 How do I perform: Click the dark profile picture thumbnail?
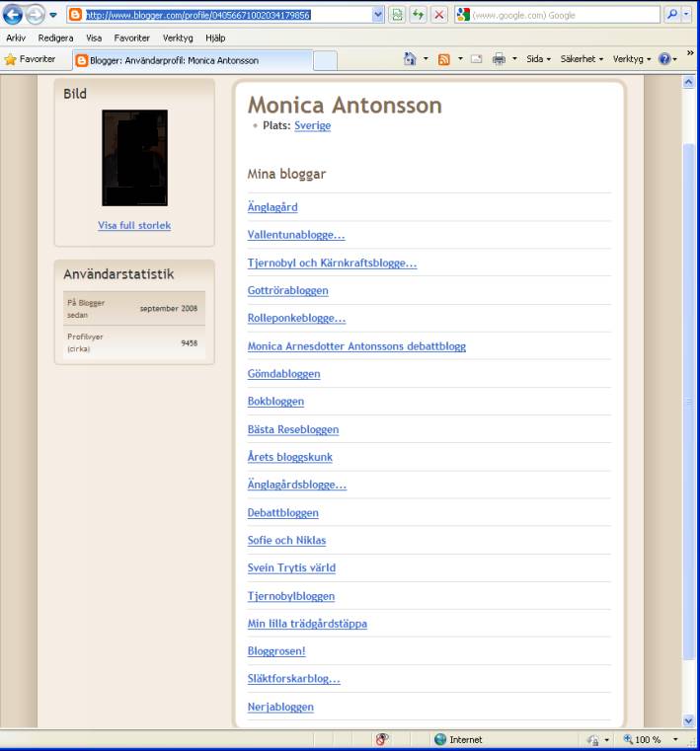(134, 158)
